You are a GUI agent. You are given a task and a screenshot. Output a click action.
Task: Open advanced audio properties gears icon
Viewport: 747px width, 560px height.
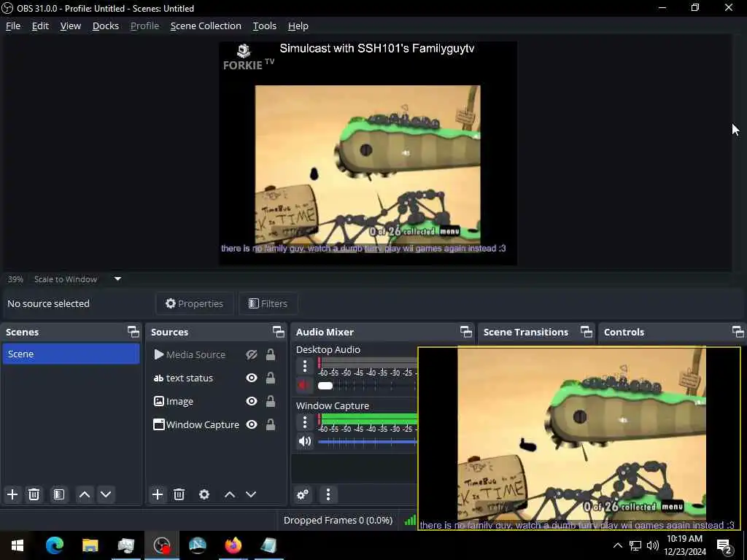(x=303, y=494)
